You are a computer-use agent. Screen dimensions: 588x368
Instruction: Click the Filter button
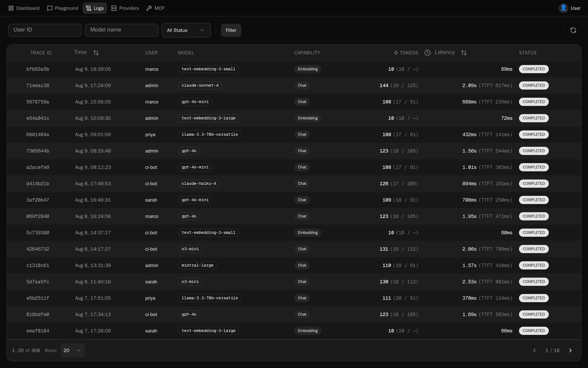tap(231, 30)
